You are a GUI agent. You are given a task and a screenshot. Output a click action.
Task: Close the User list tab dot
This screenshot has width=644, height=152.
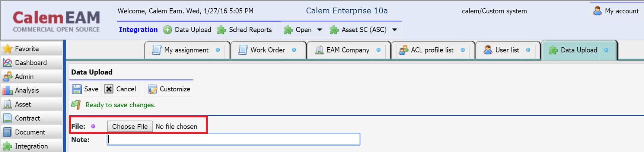coord(528,50)
